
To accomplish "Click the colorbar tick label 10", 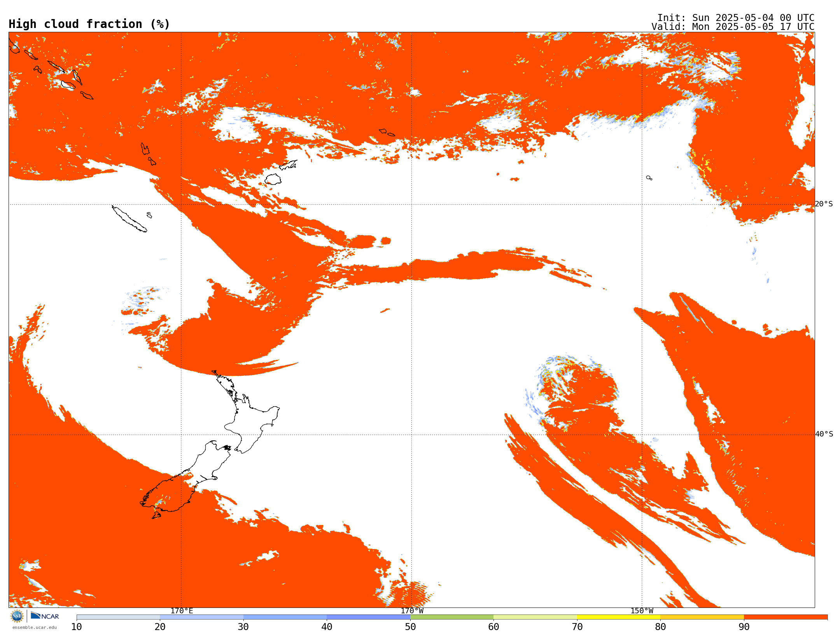I will point(77,627).
